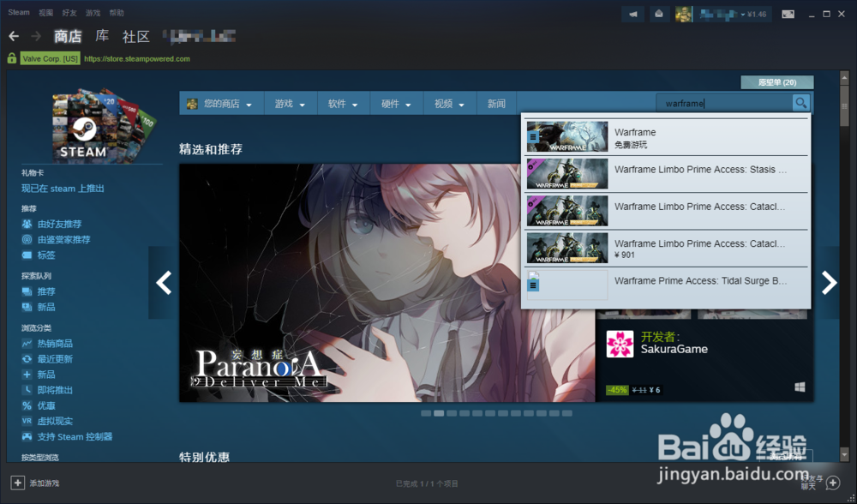Show next featured game with right arrow
This screenshot has width=857, height=504.
click(828, 283)
